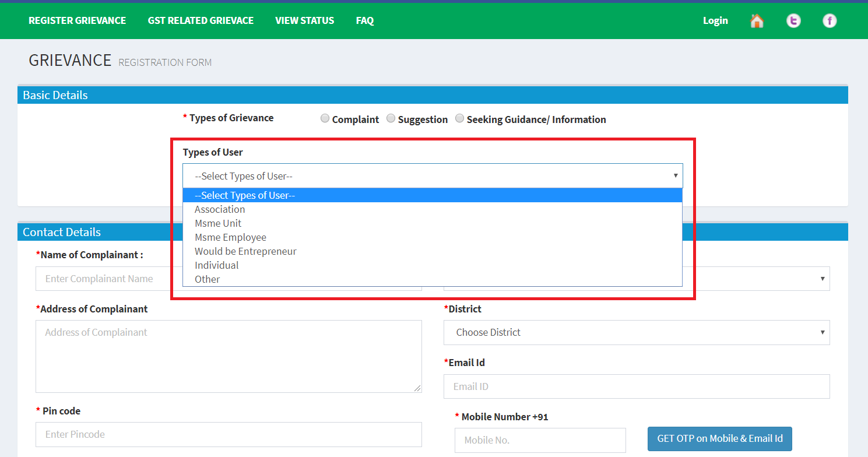Open the Types of User dropdown
This screenshot has width=868, height=457.
click(x=432, y=175)
